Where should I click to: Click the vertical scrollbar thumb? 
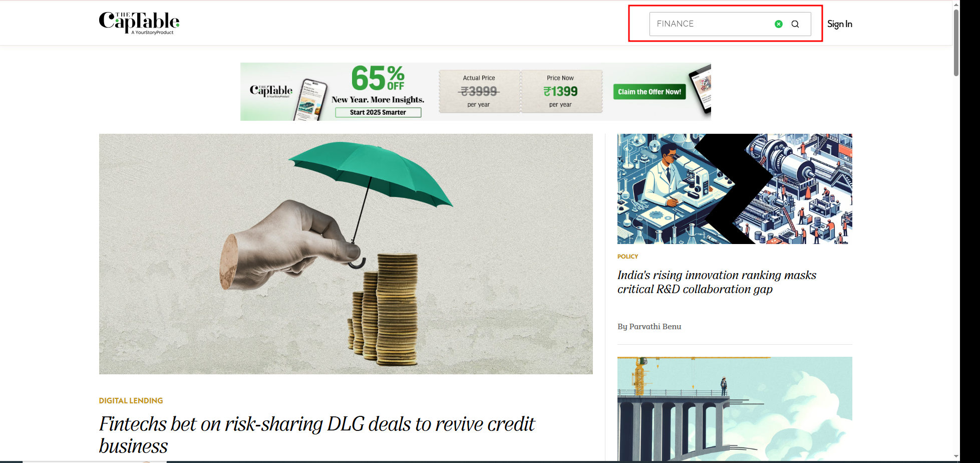pyautogui.click(x=956, y=43)
